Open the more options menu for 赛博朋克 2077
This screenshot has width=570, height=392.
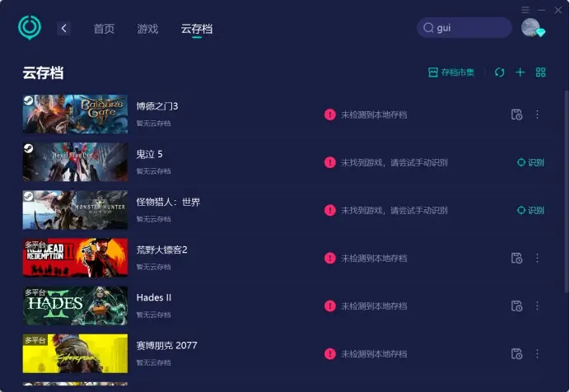(x=537, y=353)
